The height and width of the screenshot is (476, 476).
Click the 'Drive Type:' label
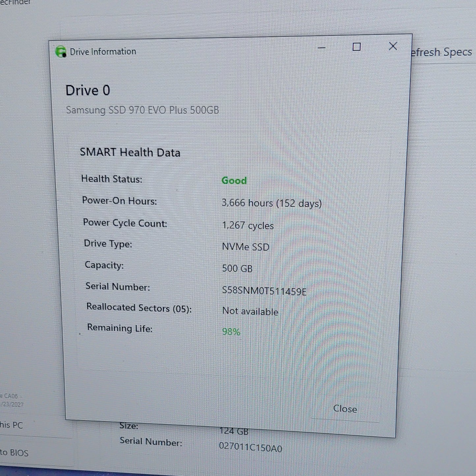108,244
